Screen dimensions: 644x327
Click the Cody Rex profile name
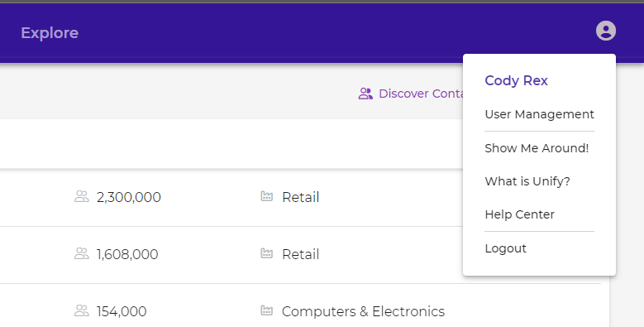[x=516, y=80]
